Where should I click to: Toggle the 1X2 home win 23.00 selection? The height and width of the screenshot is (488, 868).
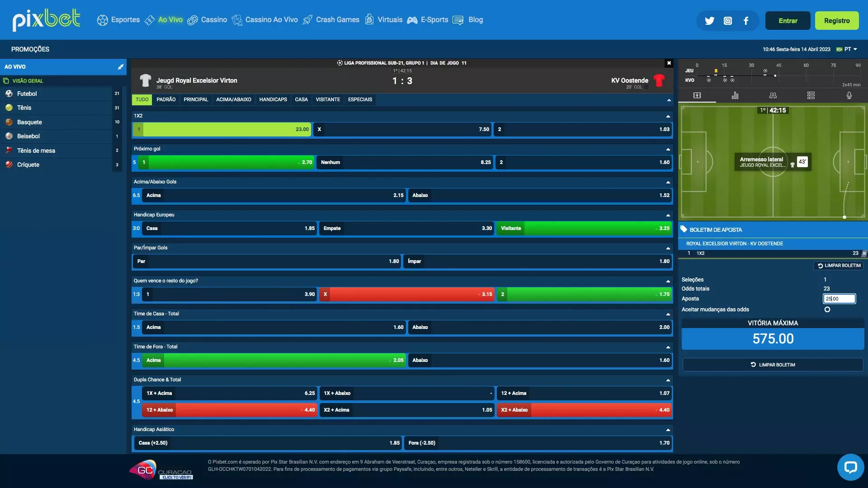[x=222, y=129]
